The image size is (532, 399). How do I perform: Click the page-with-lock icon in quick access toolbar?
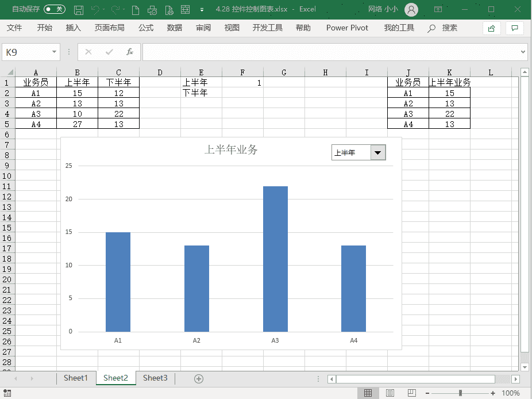pyautogui.click(x=169, y=10)
